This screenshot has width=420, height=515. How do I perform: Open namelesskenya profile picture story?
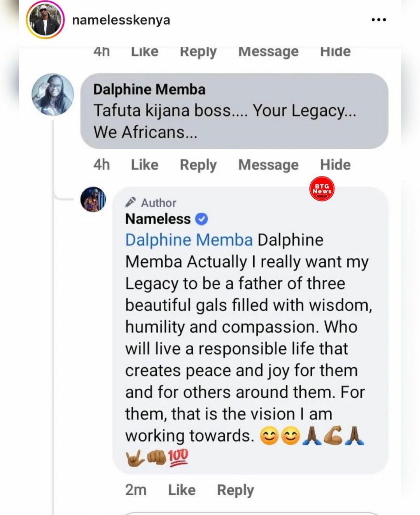point(45,20)
